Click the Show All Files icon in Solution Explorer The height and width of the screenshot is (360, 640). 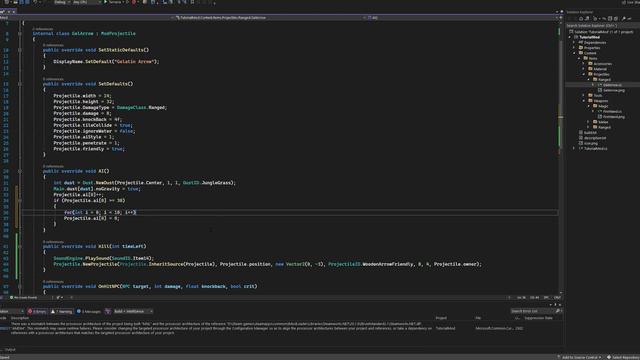click(616, 19)
